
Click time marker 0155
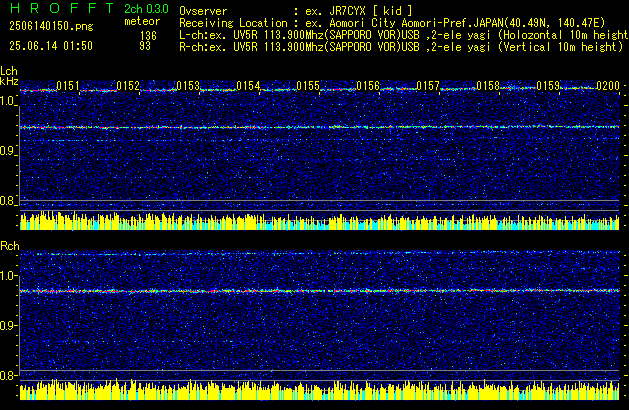tap(308, 85)
